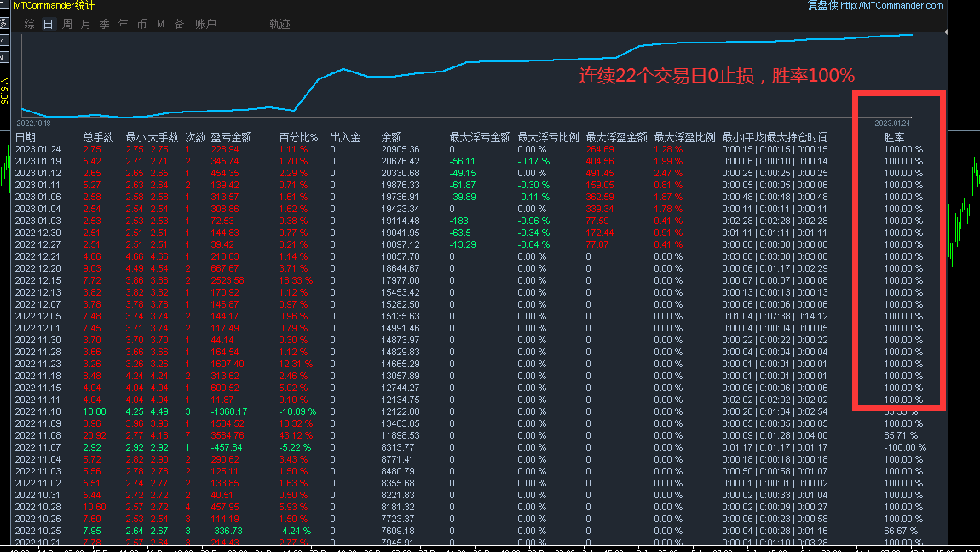The height and width of the screenshot is (552, 980).
Task: Select the 2023.01.24 date row
Action: coord(38,149)
